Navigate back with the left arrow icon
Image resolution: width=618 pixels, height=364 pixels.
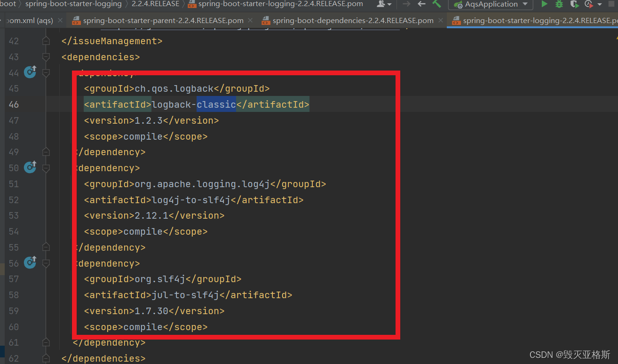422,4
